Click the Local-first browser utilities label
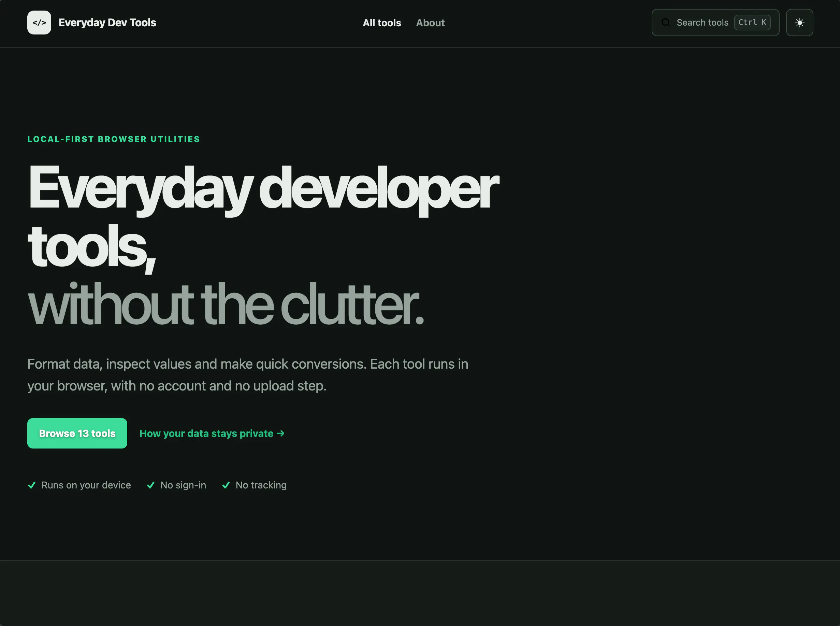The height and width of the screenshot is (626, 840). tap(114, 139)
